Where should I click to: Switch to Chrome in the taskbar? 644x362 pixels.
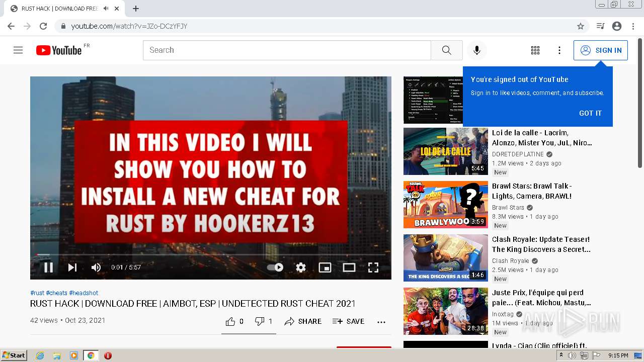pyautogui.click(x=91, y=355)
